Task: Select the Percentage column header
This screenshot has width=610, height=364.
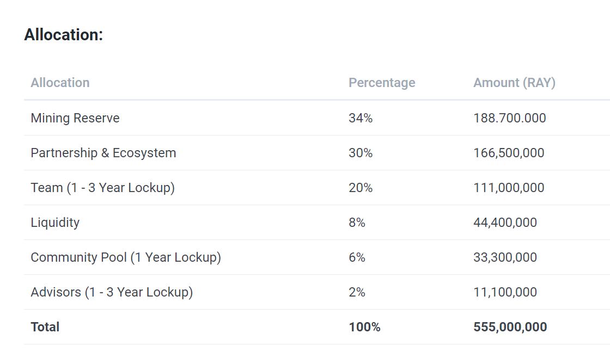Action: click(x=382, y=83)
